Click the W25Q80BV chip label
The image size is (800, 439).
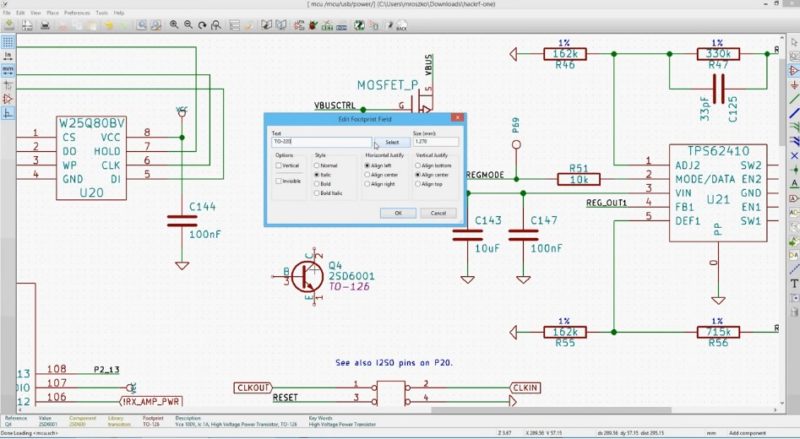(91, 123)
